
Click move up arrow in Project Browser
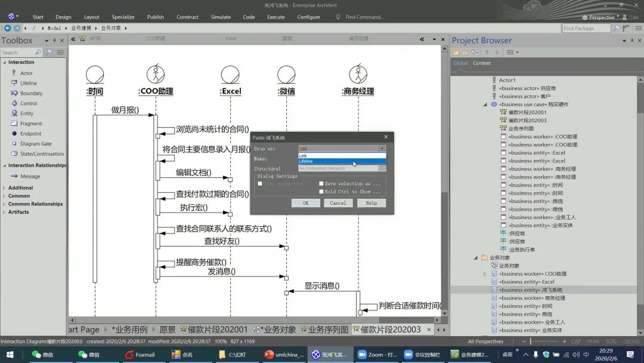(487, 52)
